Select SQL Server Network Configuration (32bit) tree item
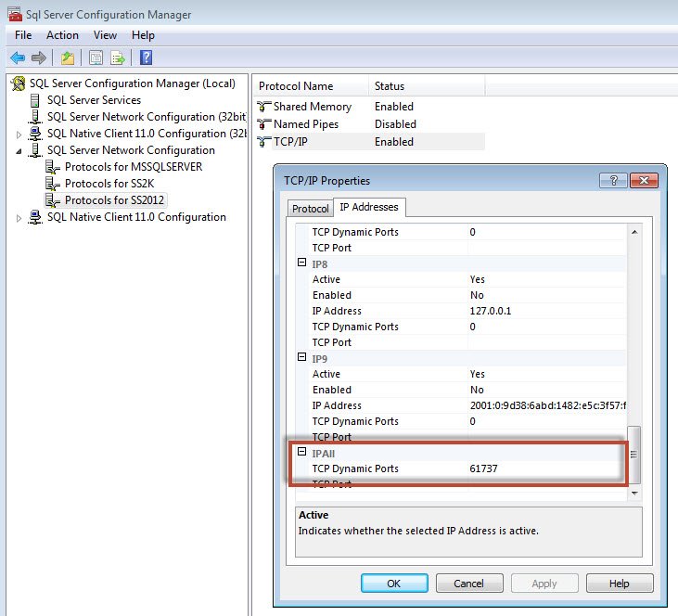678x616 pixels. (147, 117)
